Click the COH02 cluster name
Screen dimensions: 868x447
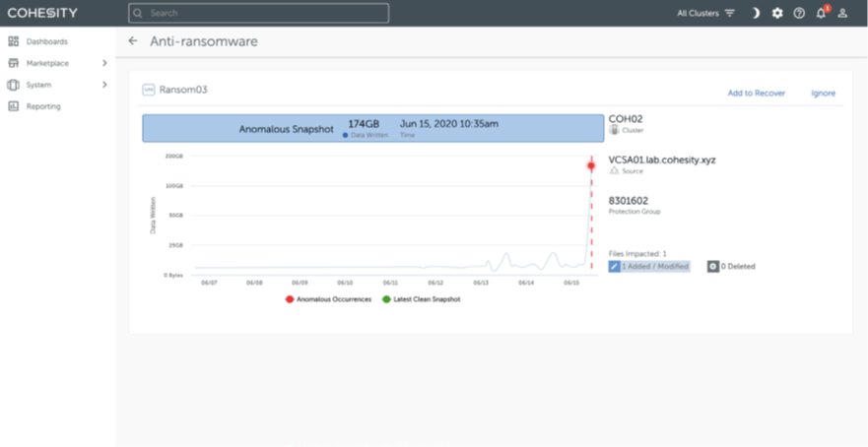[x=626, y=119]
